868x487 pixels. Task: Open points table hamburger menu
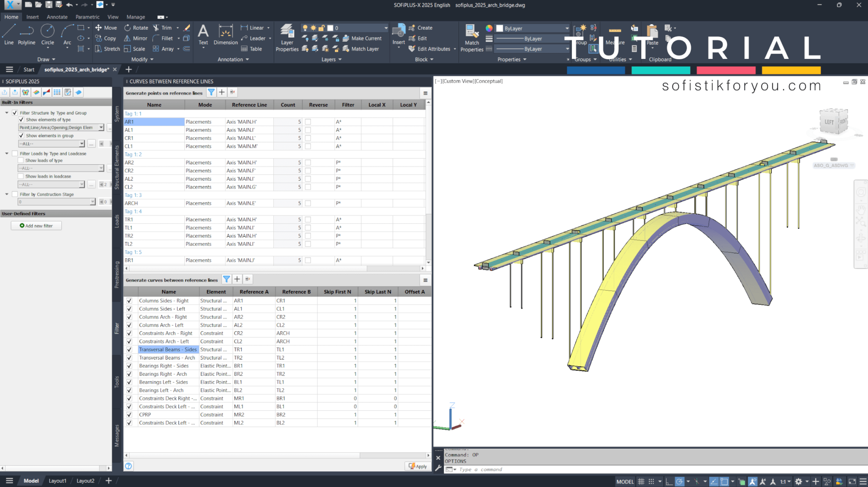[x=425, y=93]
